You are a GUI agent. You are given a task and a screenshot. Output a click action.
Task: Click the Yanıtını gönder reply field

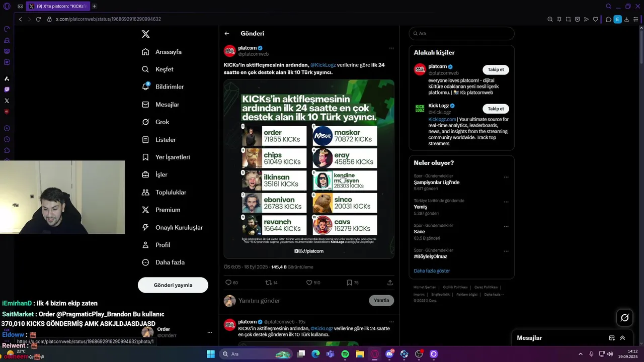[x=302, y=301]
